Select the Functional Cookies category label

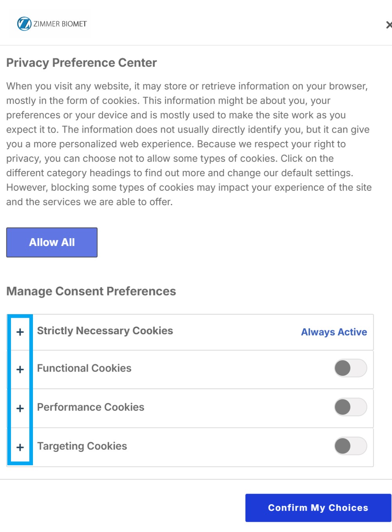(x=84, y=368)
